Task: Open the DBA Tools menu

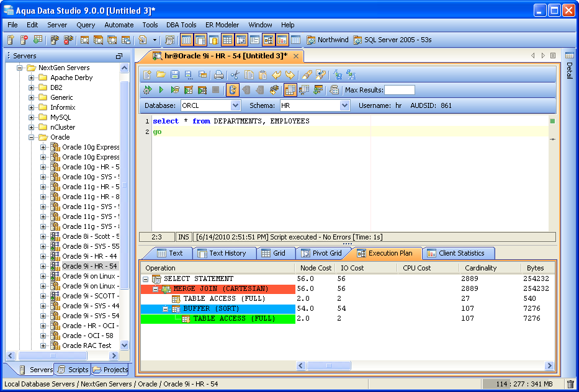Action: coord(181,25)
